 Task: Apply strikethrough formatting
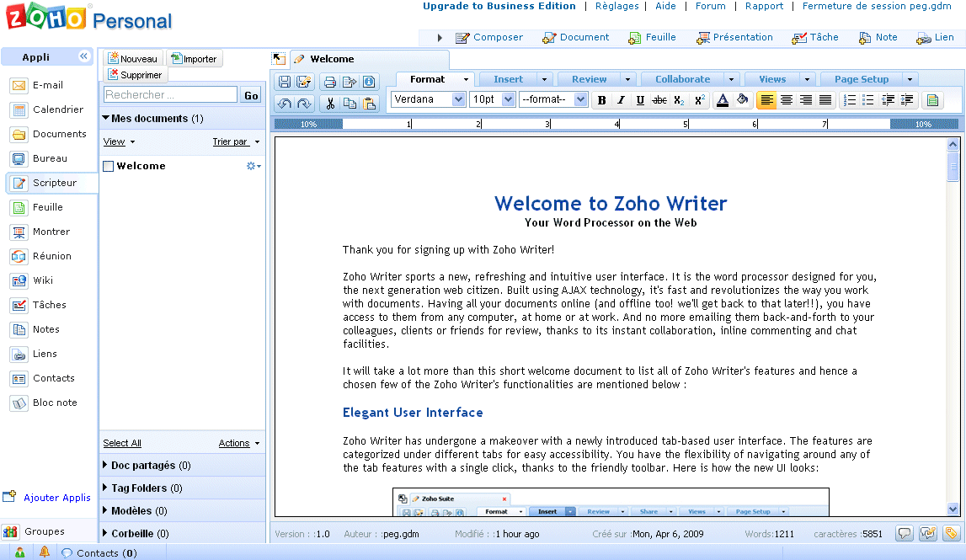pyautogui.click(x=659, y=100)
